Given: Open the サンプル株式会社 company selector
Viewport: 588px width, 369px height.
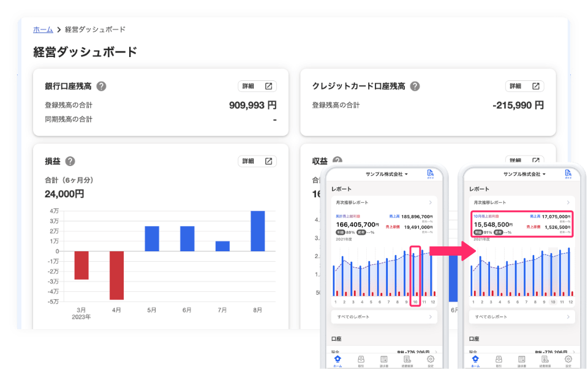Looking at the screenshot, I should [x=386, y=173].
